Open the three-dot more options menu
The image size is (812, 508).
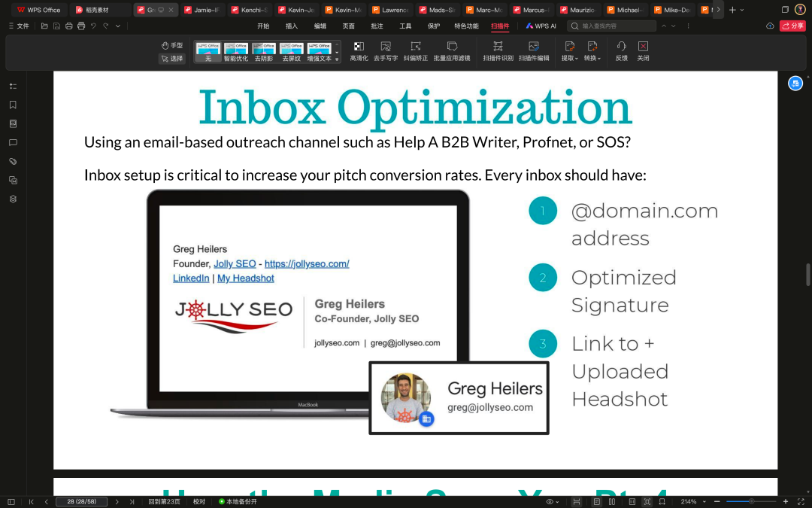[688, 26]
